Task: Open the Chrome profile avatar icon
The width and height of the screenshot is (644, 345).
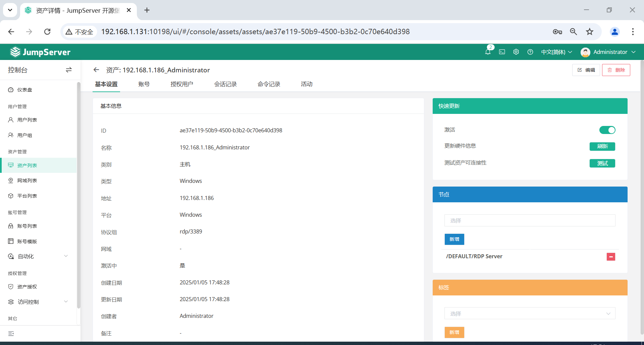Action: [x=615, y=31]
